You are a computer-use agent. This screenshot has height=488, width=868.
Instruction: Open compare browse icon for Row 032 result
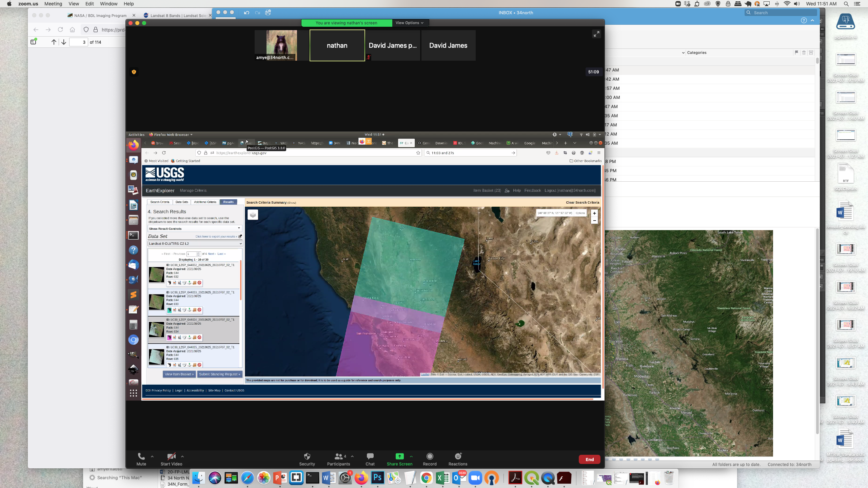point(179,283)
